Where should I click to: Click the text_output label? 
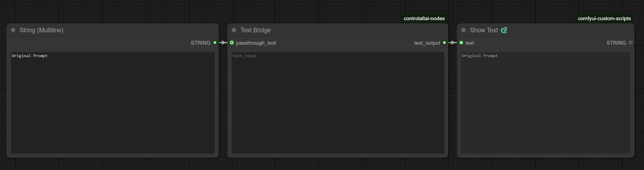pos(427,43)
